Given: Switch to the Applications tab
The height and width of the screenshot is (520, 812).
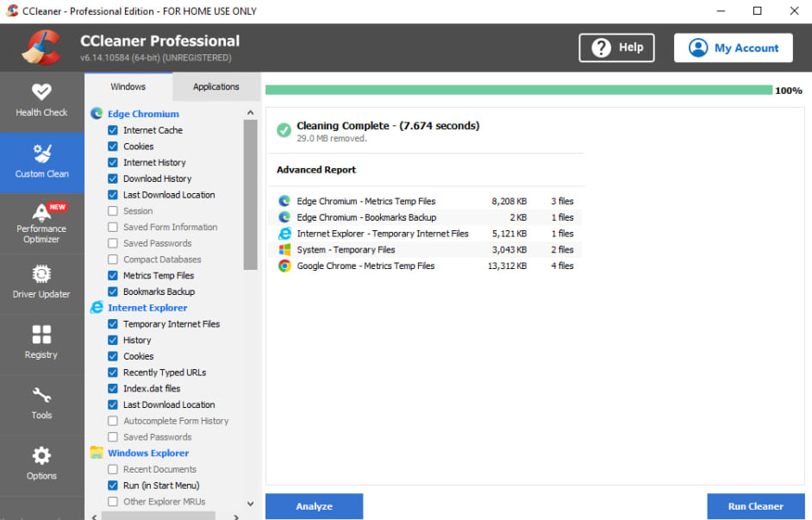Looking at the screenshot, I should [x=216, y=86].
